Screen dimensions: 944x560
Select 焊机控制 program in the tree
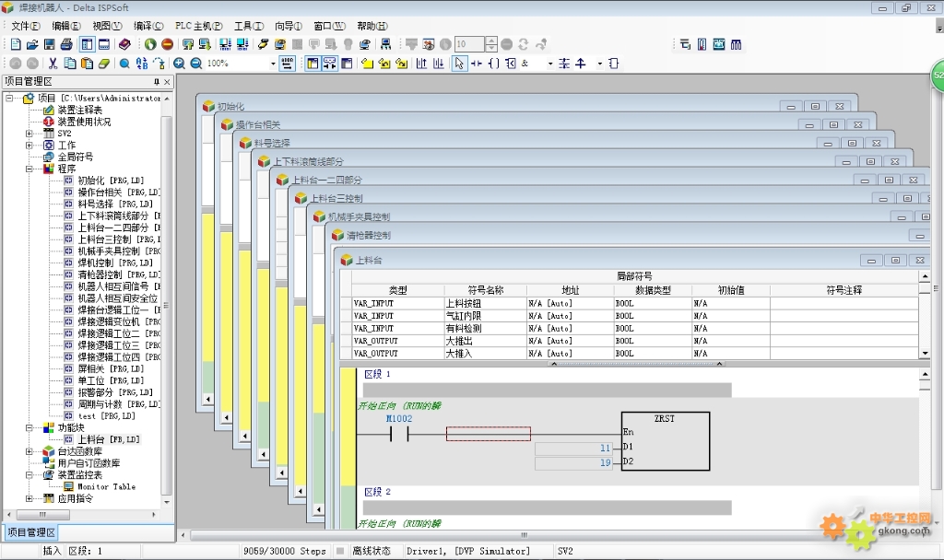pos(115,262)
